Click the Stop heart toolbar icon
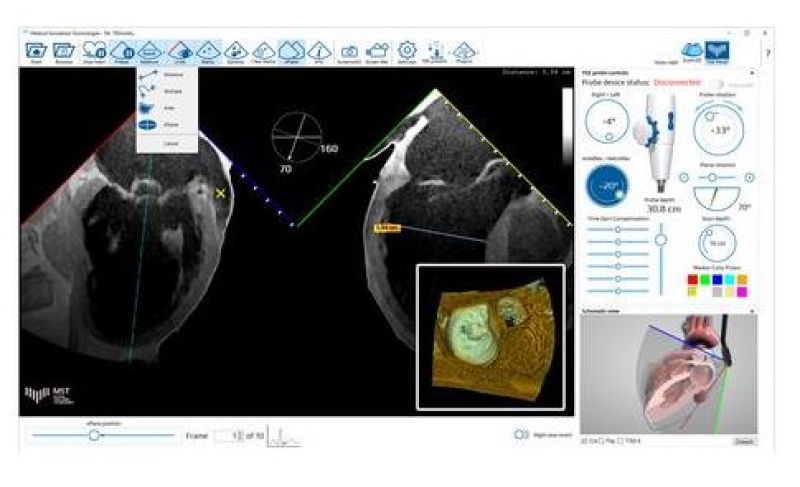Image resolution: width=800 pixels, height=487 pixels. 93,50
